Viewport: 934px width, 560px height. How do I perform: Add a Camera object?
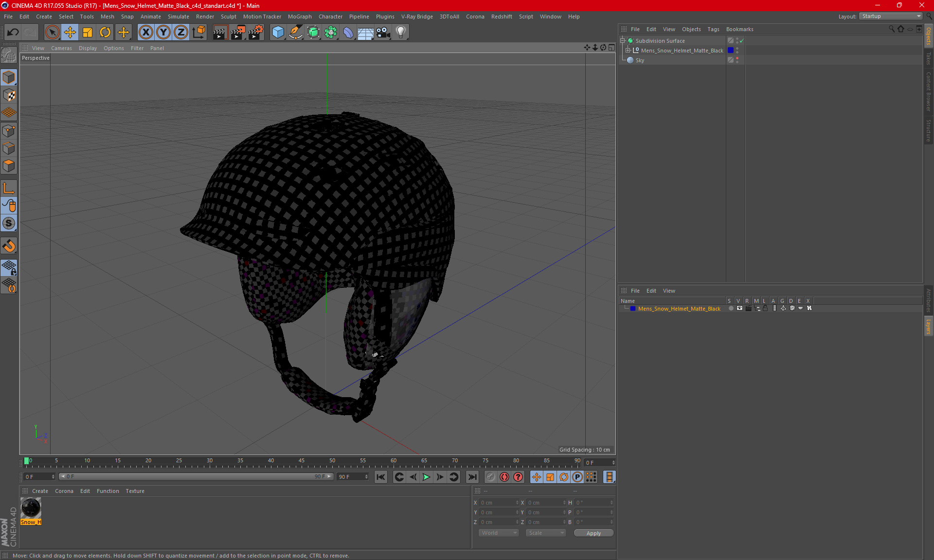[x=383, y=33]
